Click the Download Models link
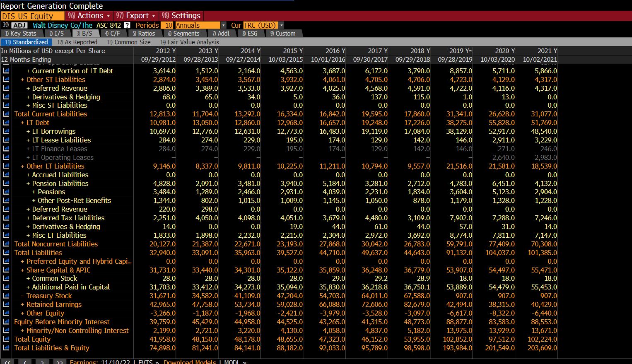The image size is (632, 364). (190, 362)
